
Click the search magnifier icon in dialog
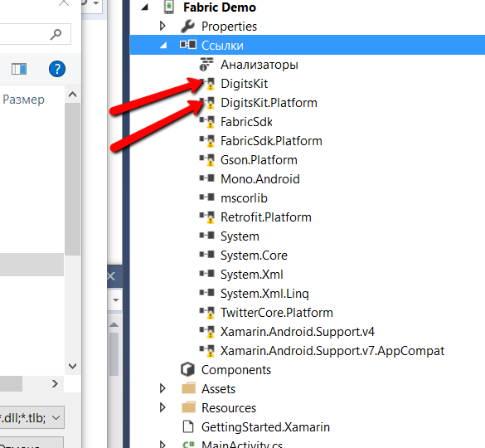click(x=56, y=34)
